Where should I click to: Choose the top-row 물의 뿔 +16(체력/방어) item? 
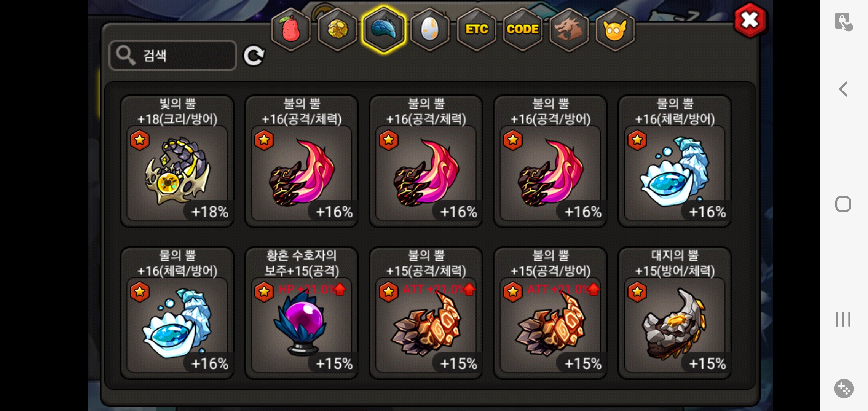(675, 161)
